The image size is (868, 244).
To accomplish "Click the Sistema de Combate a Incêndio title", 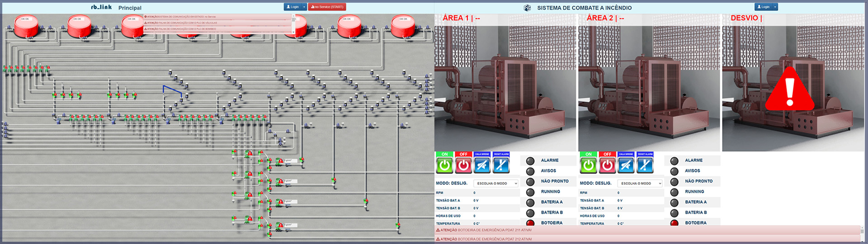I will pyautogui.click(x=584, y=8).
